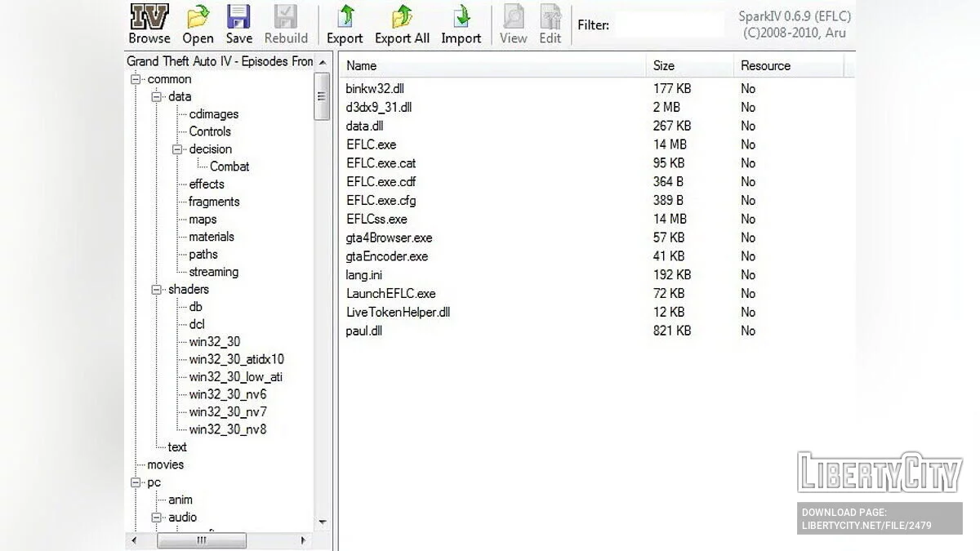Click the tree vertical scrollbar thumb
Screen dimensions: 980x551
click(x=322, y=96)
